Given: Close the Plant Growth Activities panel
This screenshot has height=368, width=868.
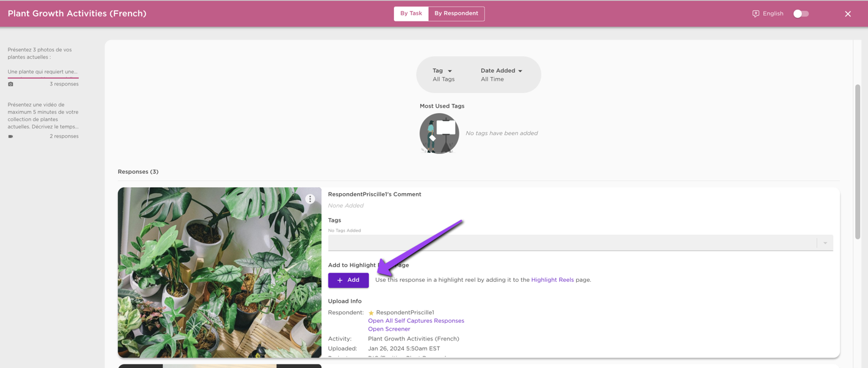Looking at the screenshot, I should tap(848, 13).
